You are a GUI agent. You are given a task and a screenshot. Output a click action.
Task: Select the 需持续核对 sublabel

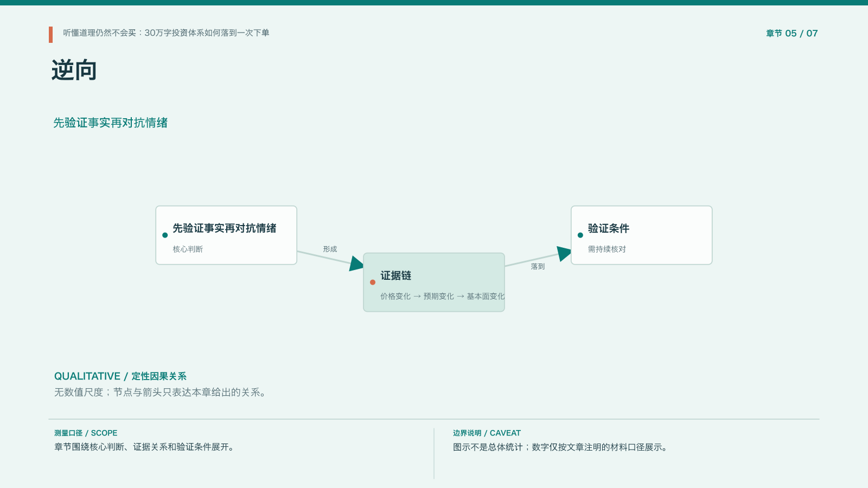click(x=607, y=249)
